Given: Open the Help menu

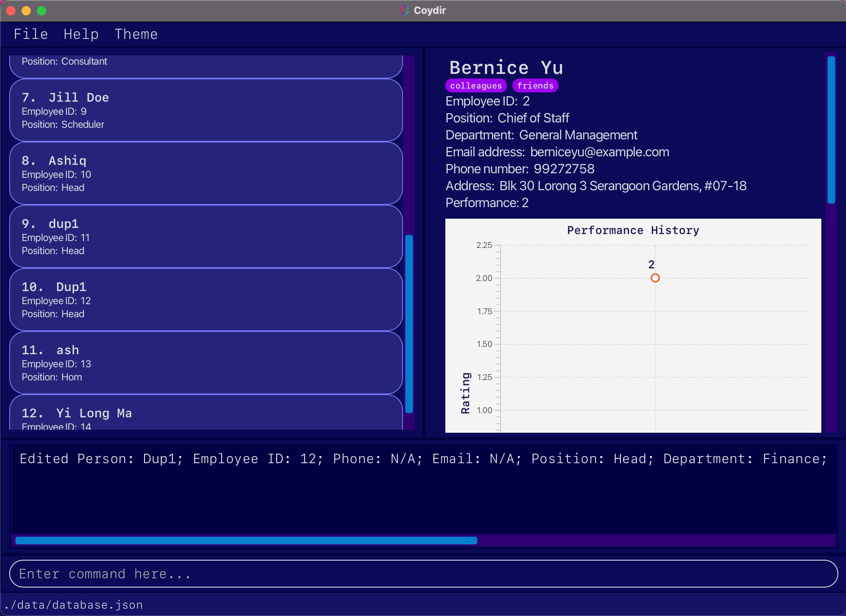Looking at the screenshot, I should click(x=81, y=34).
